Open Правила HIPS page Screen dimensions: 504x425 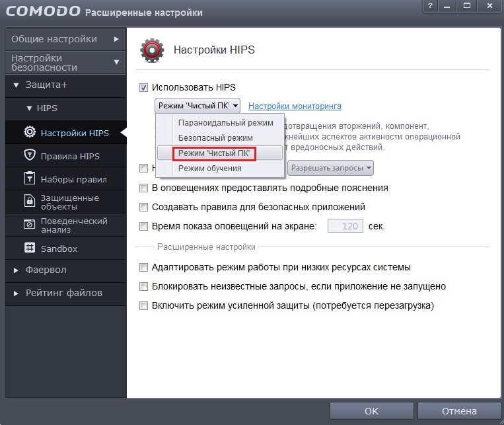point(65,156)
